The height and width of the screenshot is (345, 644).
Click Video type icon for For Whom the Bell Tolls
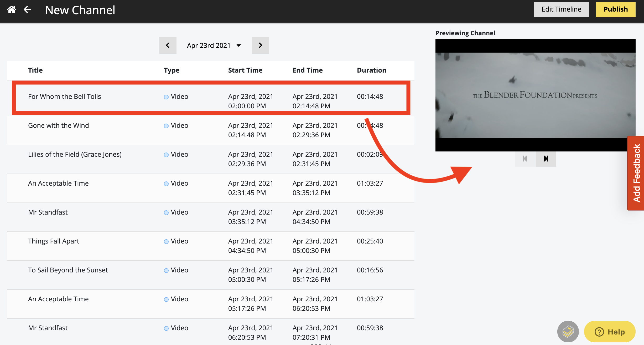click(x=166, y=97)
